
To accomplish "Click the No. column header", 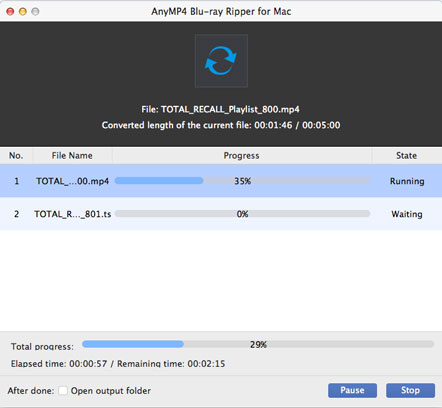I will click(x=16, y=156).
